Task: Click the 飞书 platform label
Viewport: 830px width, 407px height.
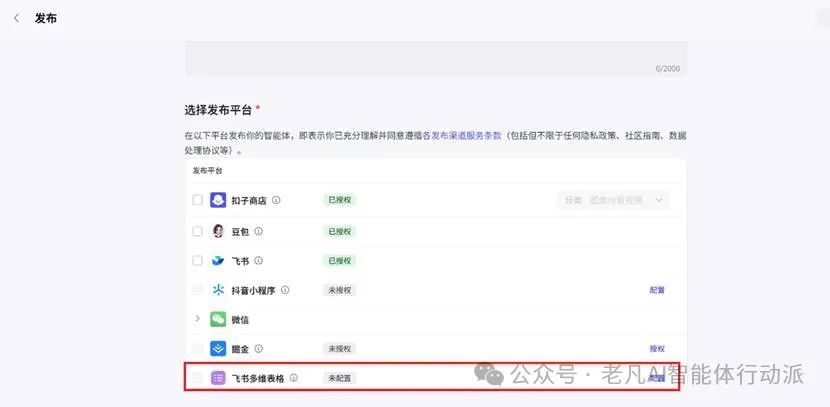Action: (x=240, y=261)
